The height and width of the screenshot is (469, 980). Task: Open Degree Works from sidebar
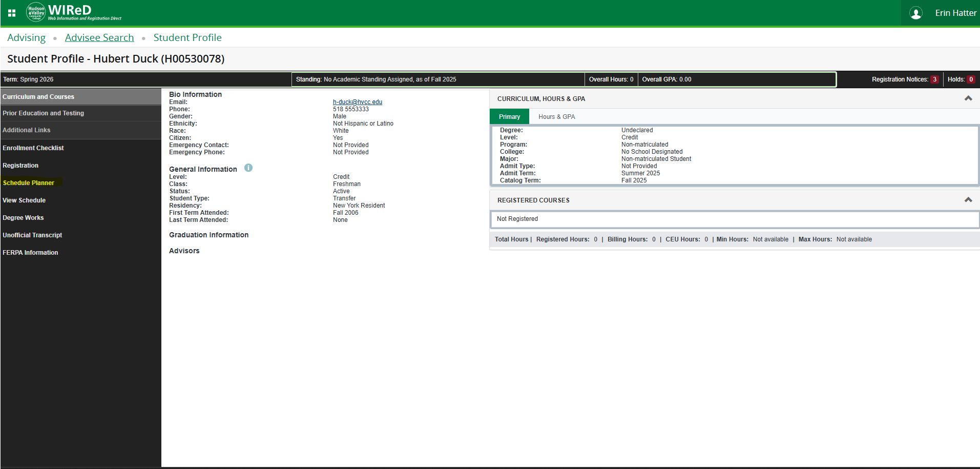[x=23, y=218]
